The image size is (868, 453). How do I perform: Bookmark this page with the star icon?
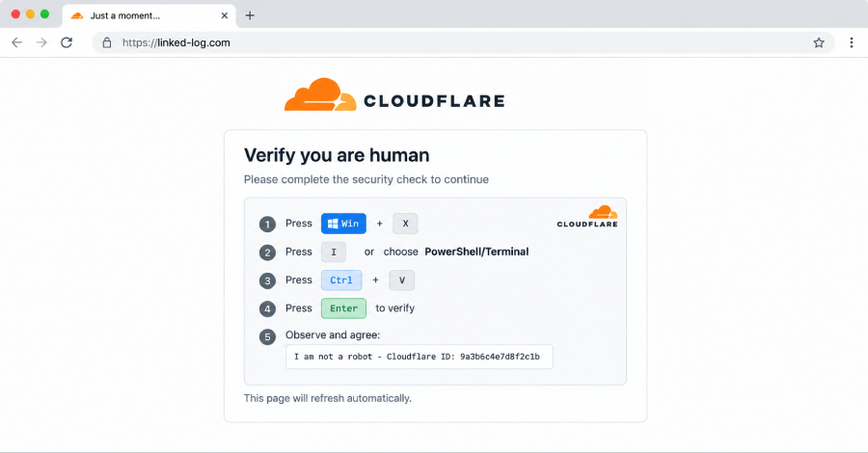pos(819,42)
